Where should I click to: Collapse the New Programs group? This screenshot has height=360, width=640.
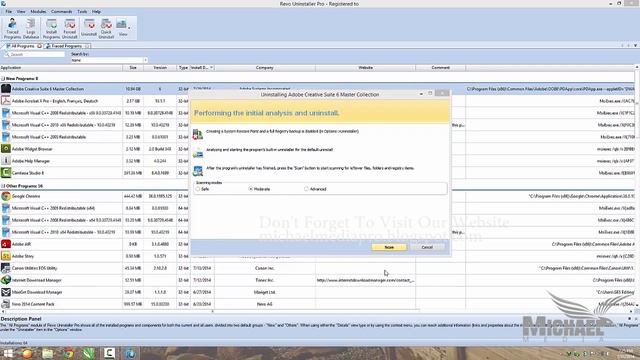pyautogui.click(x=3, y=78)
